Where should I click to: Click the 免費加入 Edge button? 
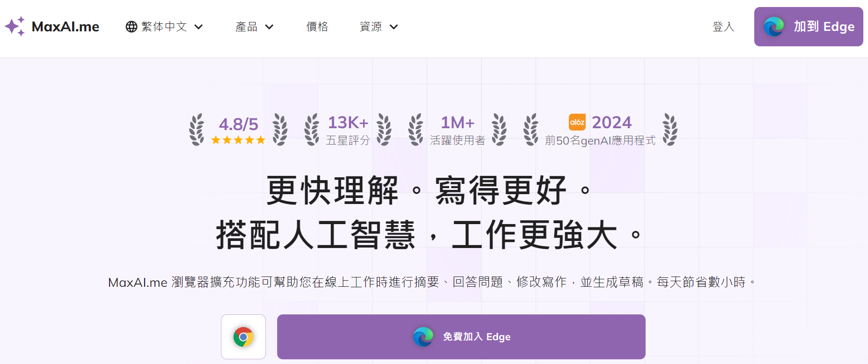[x=461, y=337]
